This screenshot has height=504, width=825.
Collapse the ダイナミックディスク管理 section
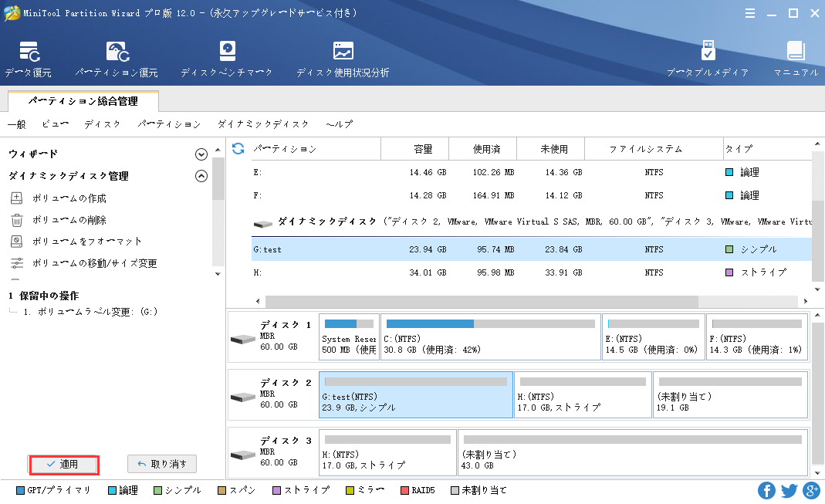point(201,176)
